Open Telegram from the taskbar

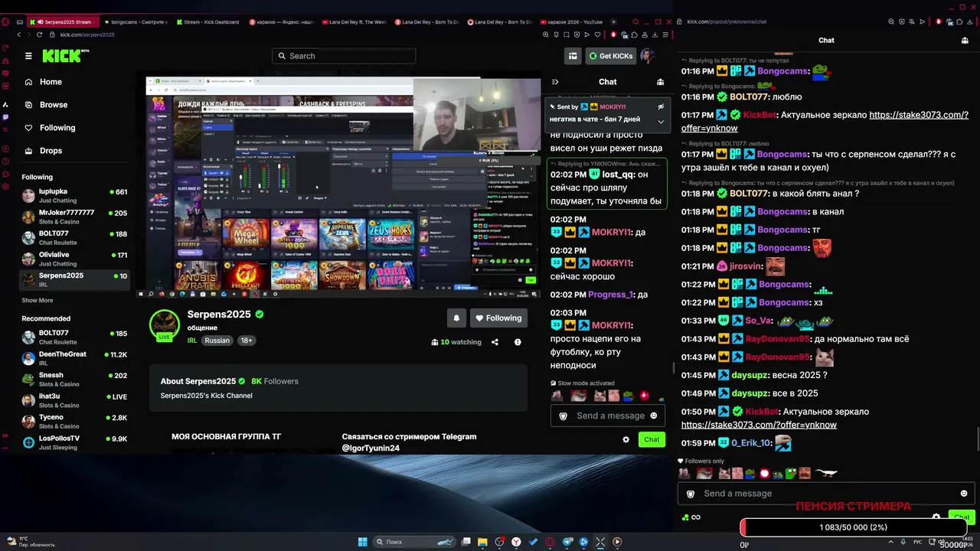tap(568, 542)
